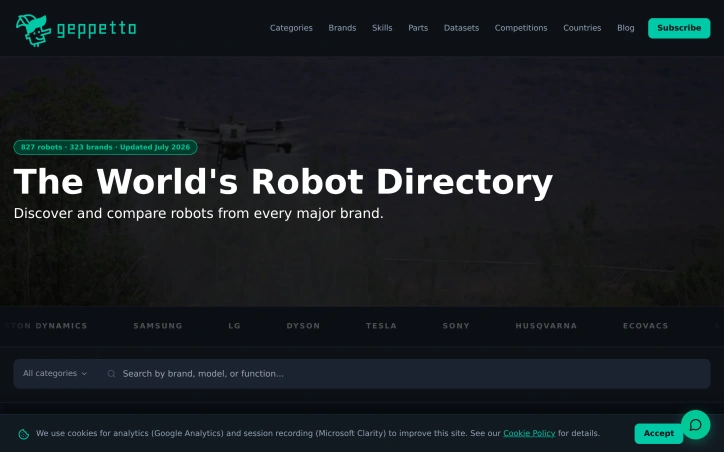The image size is (724, 452).
Task: Open the Datasets page
Action: (461, 28)
